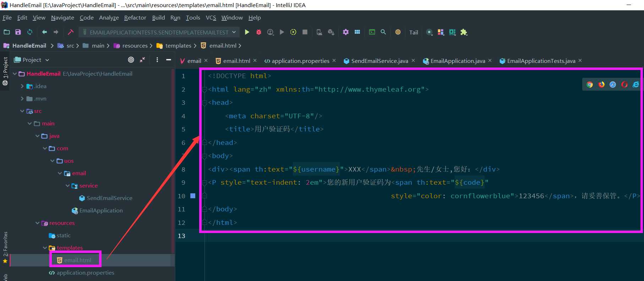Viewport: 644px width, 281px height.
Task: Hide the Project panel with minus icon
Action: 169,60
